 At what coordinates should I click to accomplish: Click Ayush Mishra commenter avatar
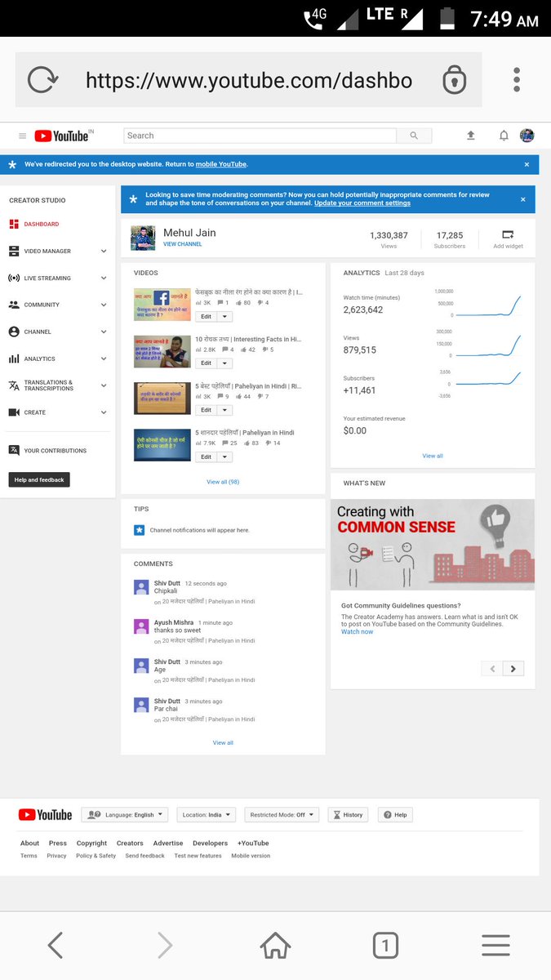click(141, 626)
